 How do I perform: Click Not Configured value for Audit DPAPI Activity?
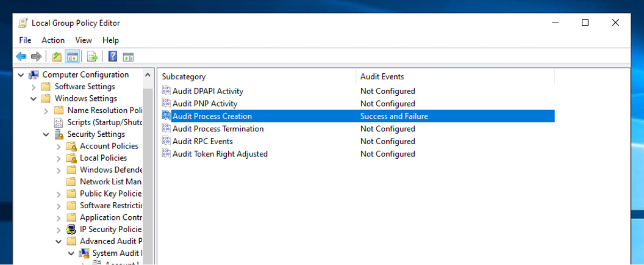388,91
